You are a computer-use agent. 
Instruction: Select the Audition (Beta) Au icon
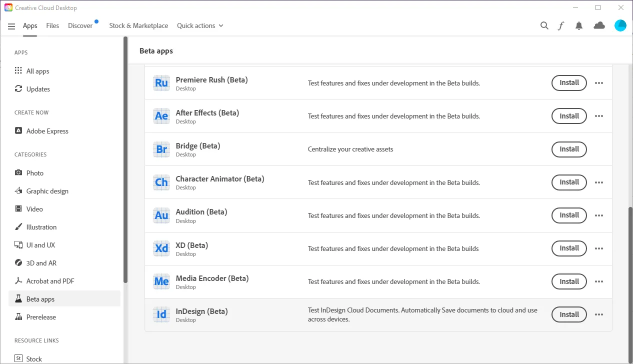tap(161, 215)
